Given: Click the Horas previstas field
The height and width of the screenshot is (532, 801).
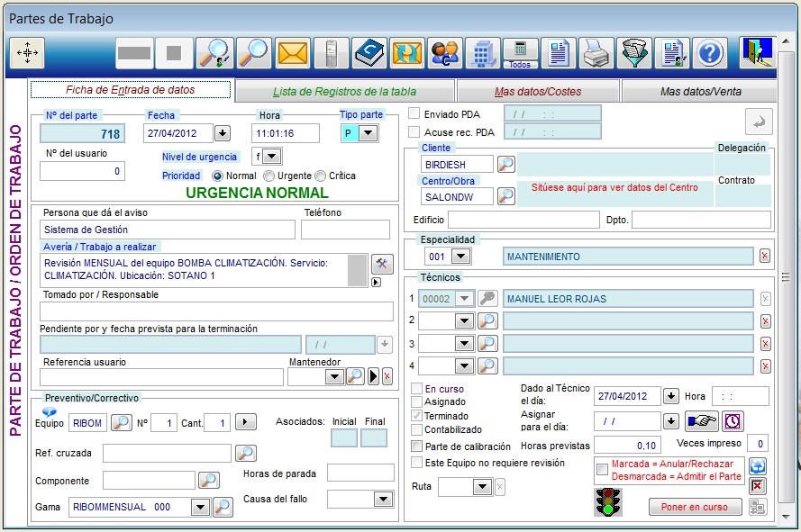Looking at the screenshot, I should (x=628, y=446).
